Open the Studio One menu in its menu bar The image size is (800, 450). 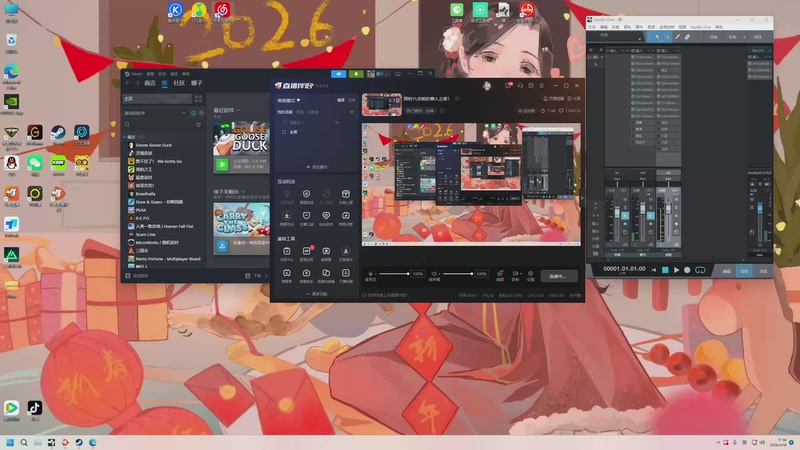pos(701,27)
